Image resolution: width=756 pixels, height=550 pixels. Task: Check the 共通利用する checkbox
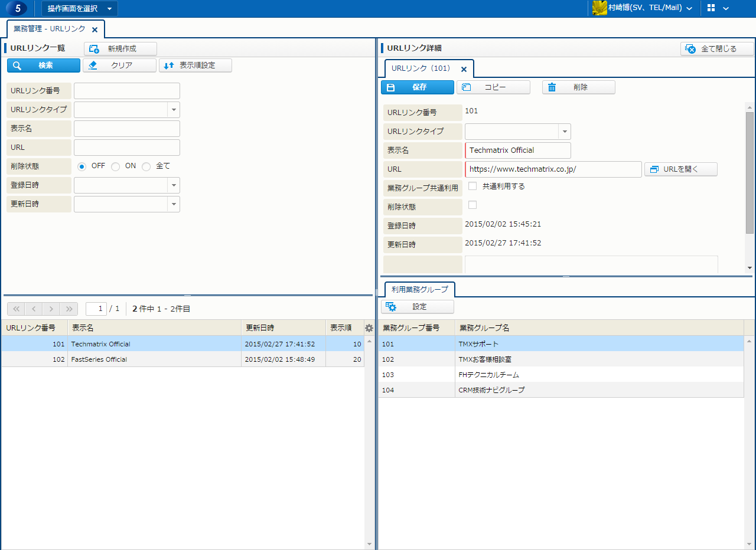tap(472, 186)
